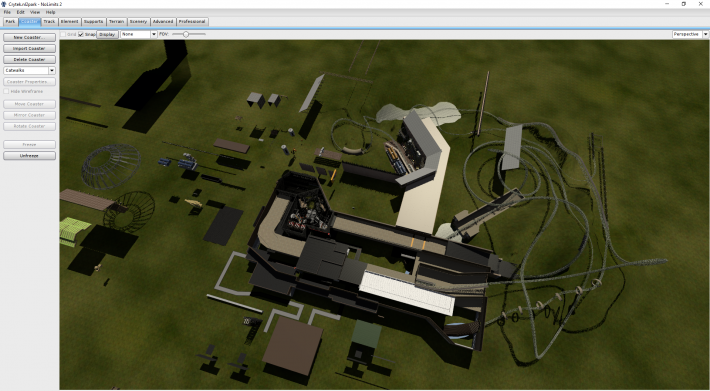Select the Advanced tab
710x391 pixels.
163,21
